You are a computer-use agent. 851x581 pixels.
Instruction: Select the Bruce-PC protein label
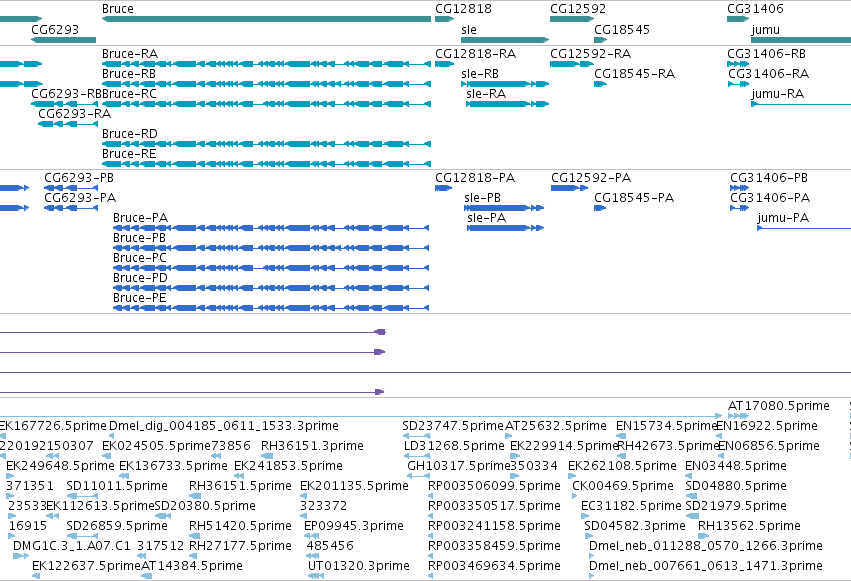140,258
